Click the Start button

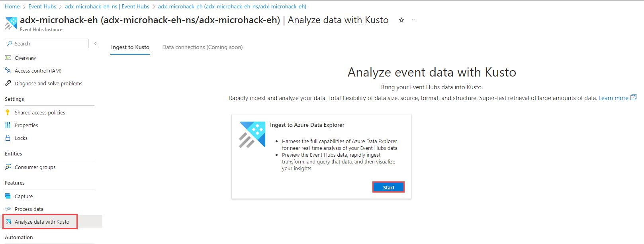(x=388, y=187)
